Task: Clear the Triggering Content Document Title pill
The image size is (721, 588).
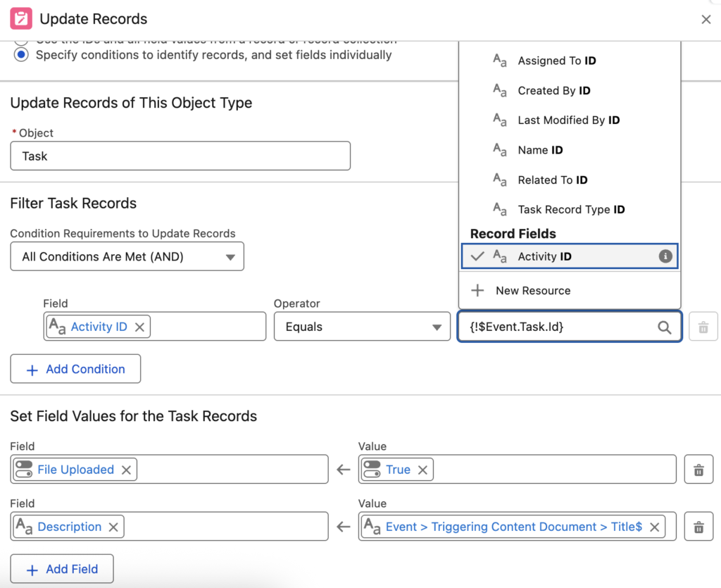Action: point(654,527)
